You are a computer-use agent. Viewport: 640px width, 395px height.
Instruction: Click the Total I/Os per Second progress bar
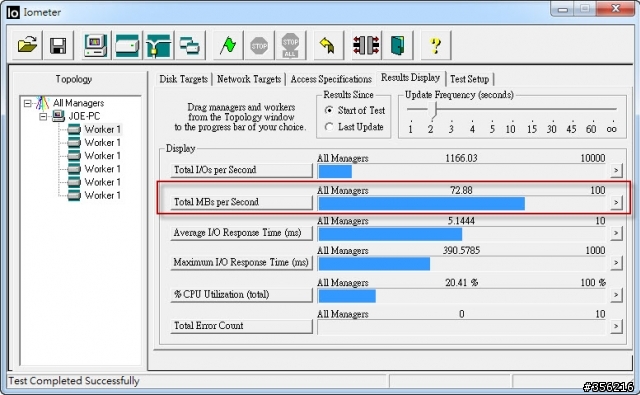pos(462,171)
